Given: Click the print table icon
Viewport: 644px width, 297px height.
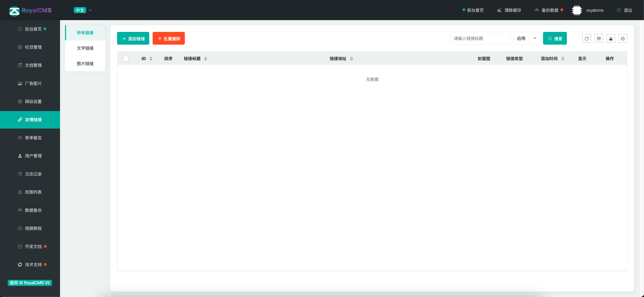Looking at the screenshot, I should tap(623, 39).
